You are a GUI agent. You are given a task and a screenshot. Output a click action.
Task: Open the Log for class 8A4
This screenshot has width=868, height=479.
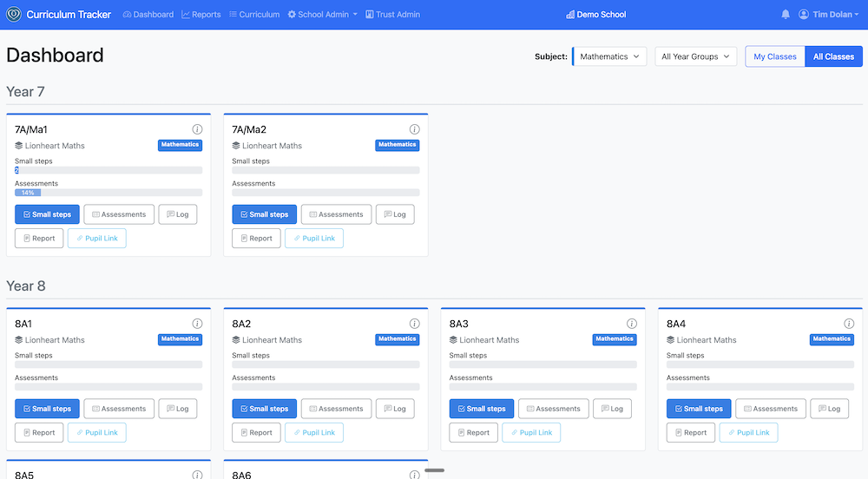click(829, 409)
